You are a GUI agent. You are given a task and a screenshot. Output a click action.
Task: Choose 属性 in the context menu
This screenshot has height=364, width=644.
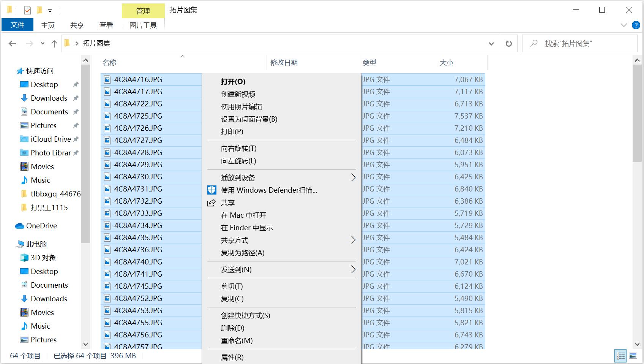click(x=232, y=357)
